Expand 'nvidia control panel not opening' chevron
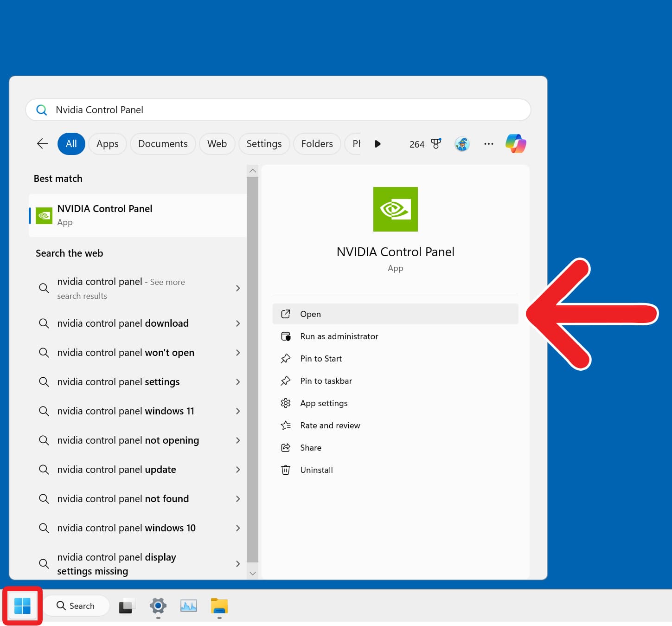The image size is (672, 626). pos(238,440)
